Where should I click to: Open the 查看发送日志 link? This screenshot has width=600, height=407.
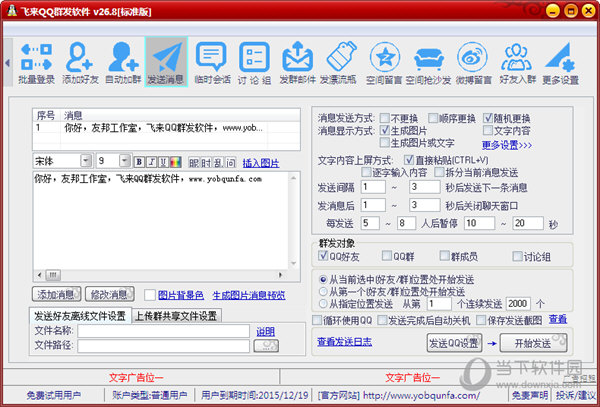pyautogui.click(x=344, y=342)
